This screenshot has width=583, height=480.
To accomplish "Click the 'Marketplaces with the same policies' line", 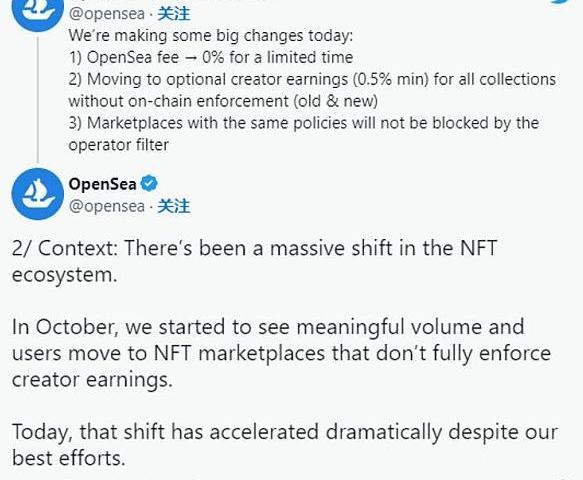I will pyautogui.click(x=304, y=123).
